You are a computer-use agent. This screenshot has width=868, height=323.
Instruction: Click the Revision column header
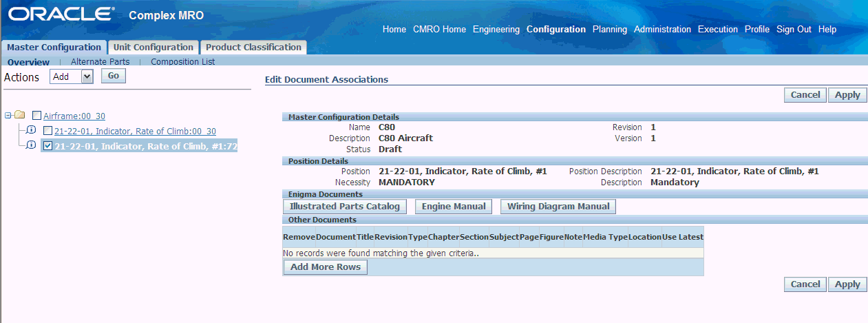[x=391, y=237]
